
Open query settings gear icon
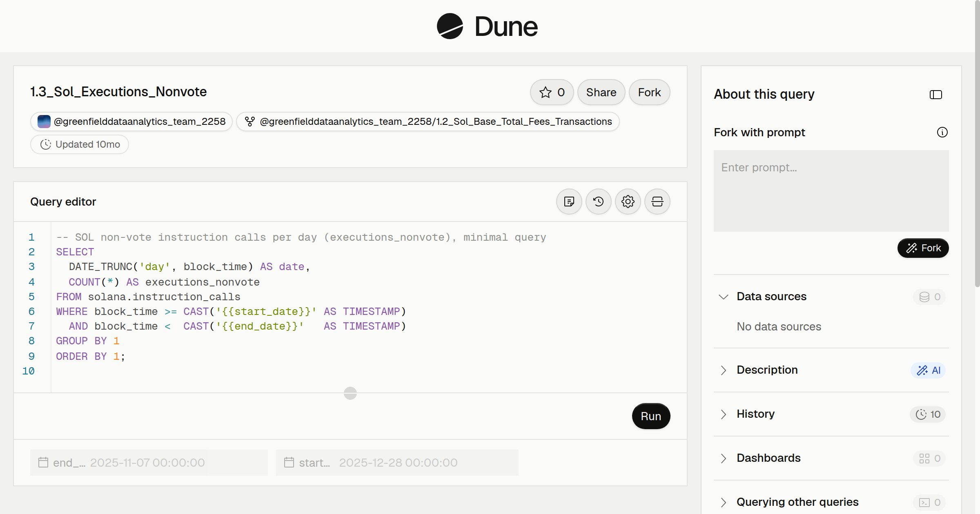(628, 202)
